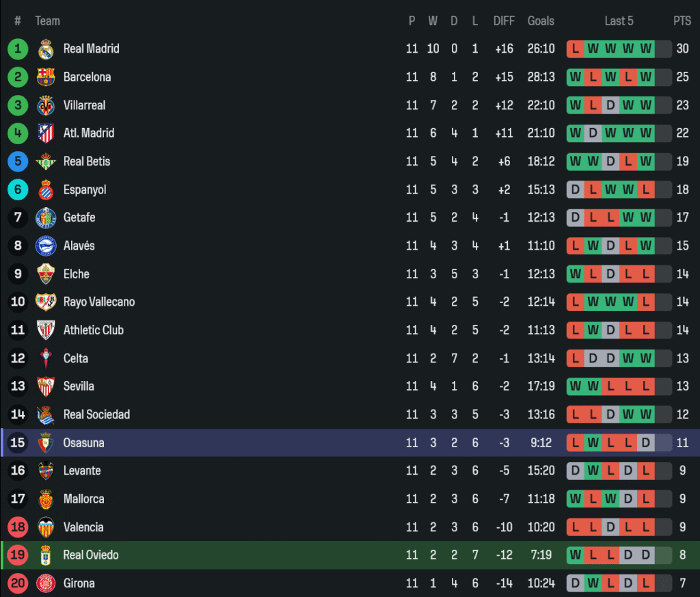Screen dimensions: 700x597
Task: Click the red position 18 badge
Action: pyautogui.click(x=18, y=527)
